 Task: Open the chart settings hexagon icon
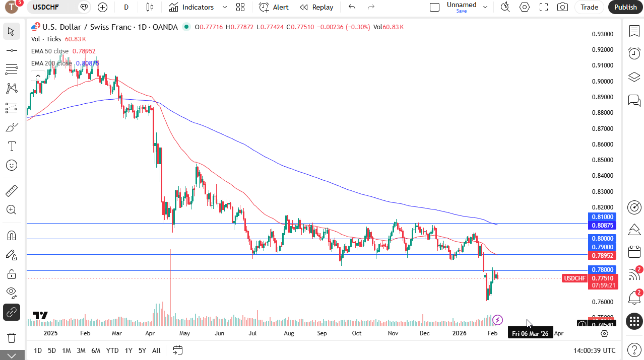525,7
